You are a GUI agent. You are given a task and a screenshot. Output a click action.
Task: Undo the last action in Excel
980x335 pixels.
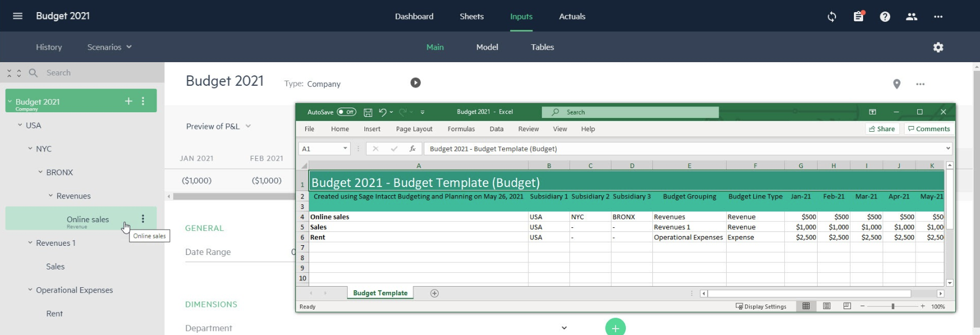point(382,112)
